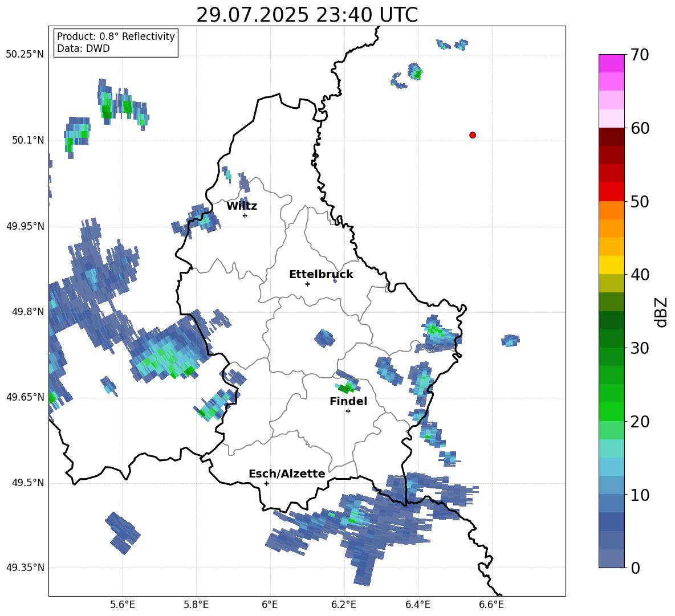Click the small radar echo southeast of Ettelbruck
The width and height of the screenshot is (675, 616).
tap(335, 280)
